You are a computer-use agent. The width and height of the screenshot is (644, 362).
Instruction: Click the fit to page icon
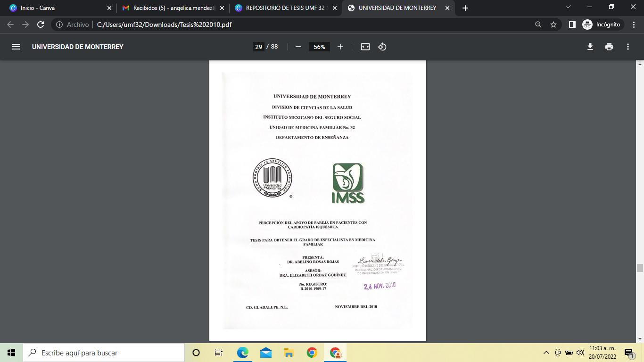coord(365,47)
